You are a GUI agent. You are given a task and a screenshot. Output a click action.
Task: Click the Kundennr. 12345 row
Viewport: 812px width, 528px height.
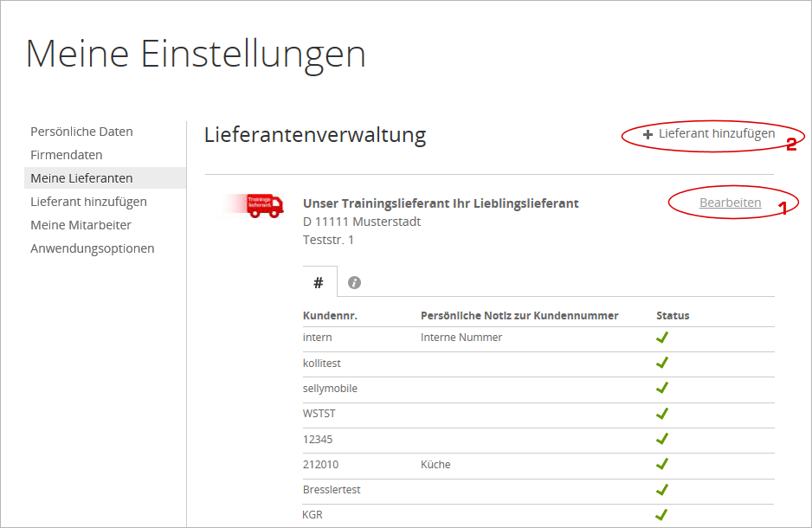tap(318, 439)
